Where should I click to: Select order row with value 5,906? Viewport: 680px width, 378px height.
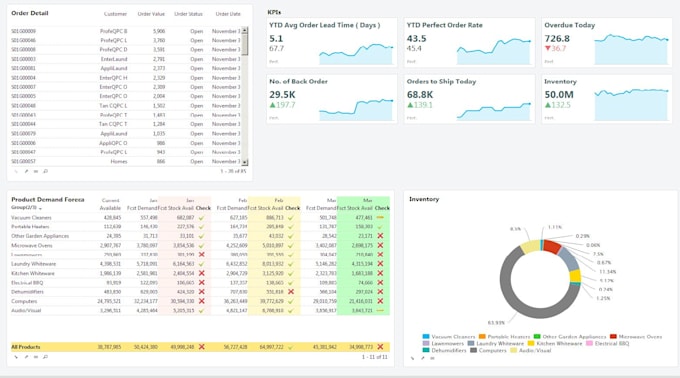click(126, 31)
